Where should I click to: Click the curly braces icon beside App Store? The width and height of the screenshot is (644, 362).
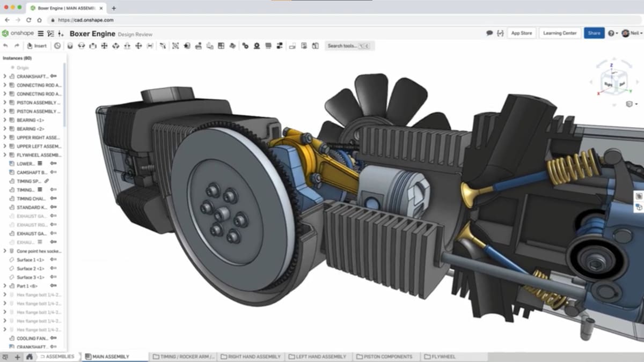click(x=500, y=33)
